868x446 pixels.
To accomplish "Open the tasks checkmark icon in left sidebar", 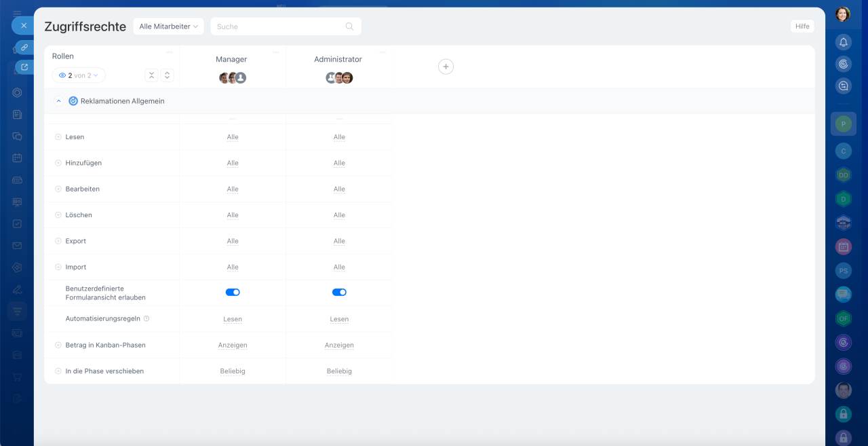I will 17,223.
